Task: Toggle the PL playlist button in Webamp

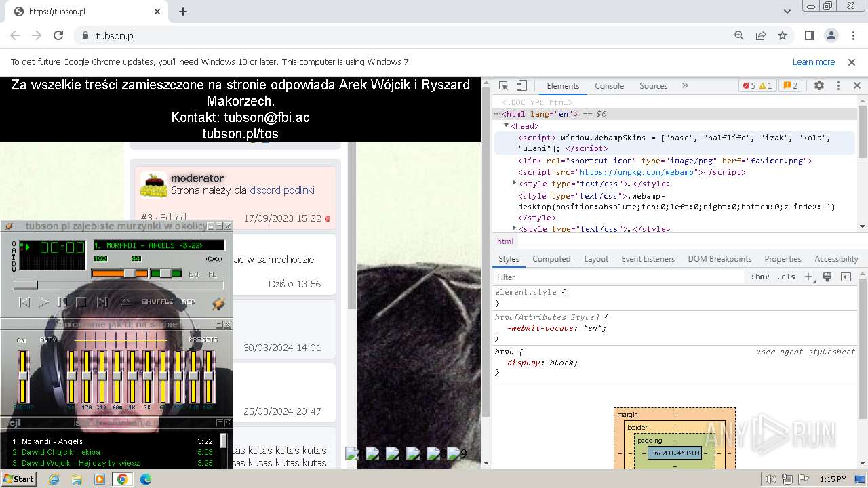Action: click(212, 274)
